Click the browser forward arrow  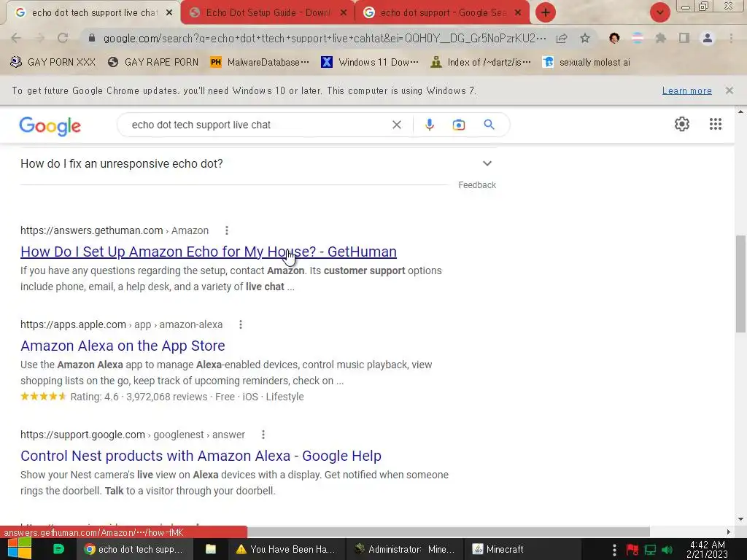click(x=39, y=38)
